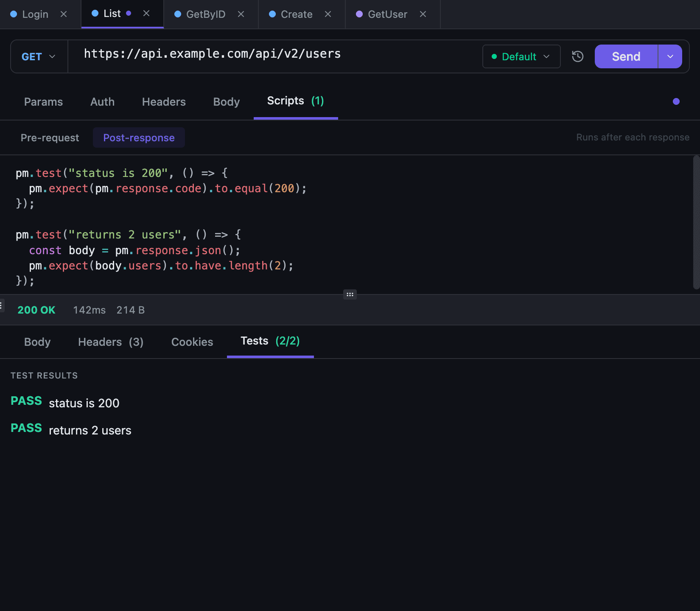This screenshot has width=700, height=611.
Task: Click the blue dot on Login tab
Action: tap(14, 14)
